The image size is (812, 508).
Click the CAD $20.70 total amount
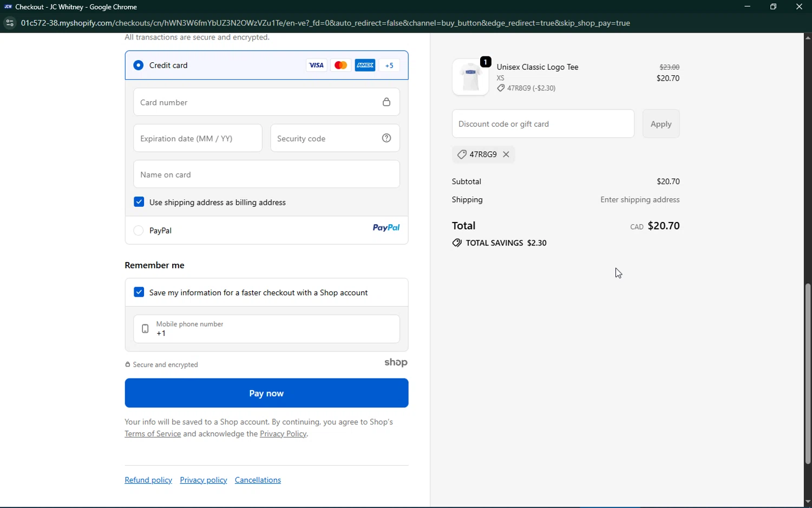[x=655, y=226]
